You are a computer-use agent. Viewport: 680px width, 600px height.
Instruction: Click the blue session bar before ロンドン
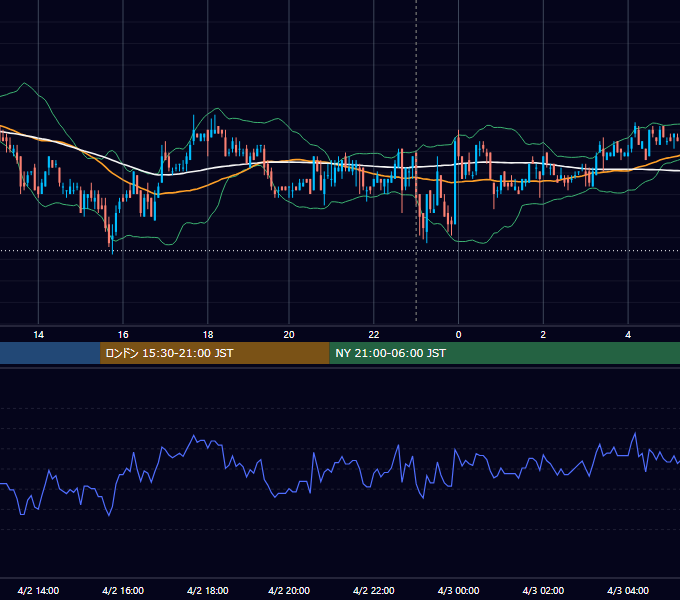pos(50,353)
